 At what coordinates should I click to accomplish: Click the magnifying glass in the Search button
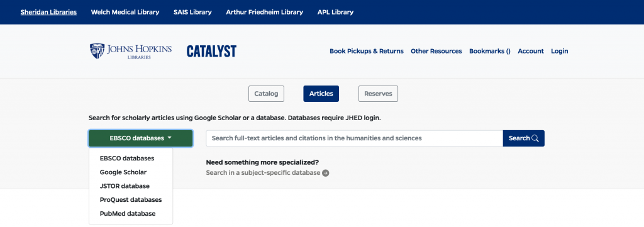click(535, 138)
